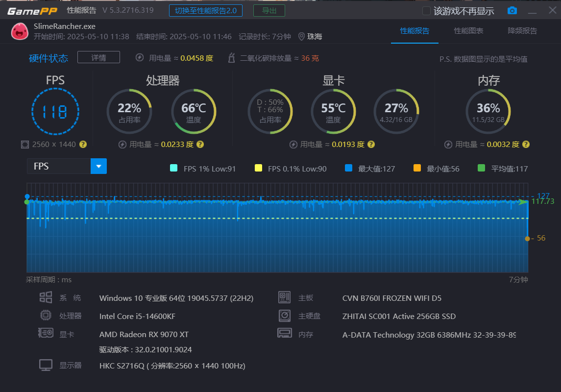Click the RAM icon beside 内存 info row
561x392 pixels.
[x=285, y=333]
